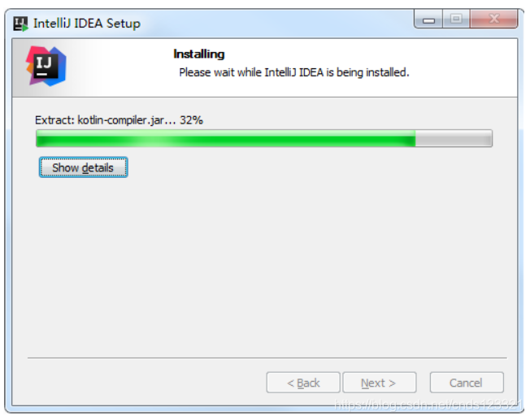Click the Please wait while installing message
Image resolution: width=530 pixels, height=420 pixels.
click(x=294, y=72)
